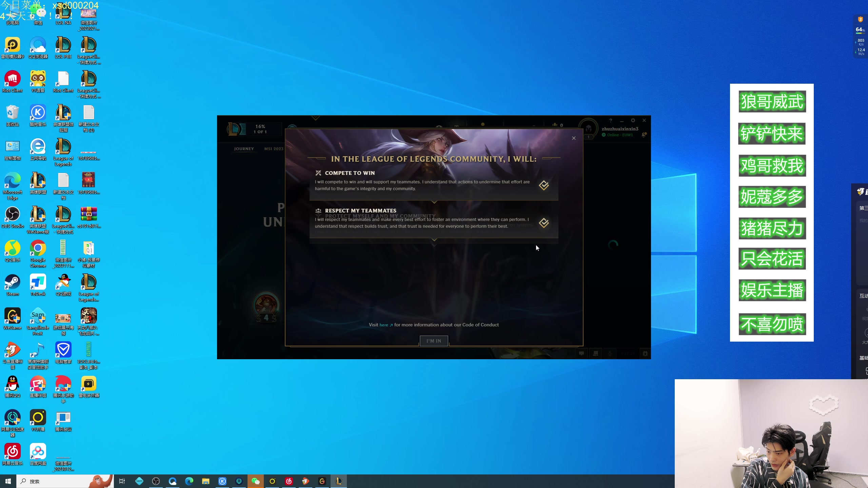868x488 pixels.
Task: Select the Samplitude ProX desktop icon
Action: tap(38, 322)
